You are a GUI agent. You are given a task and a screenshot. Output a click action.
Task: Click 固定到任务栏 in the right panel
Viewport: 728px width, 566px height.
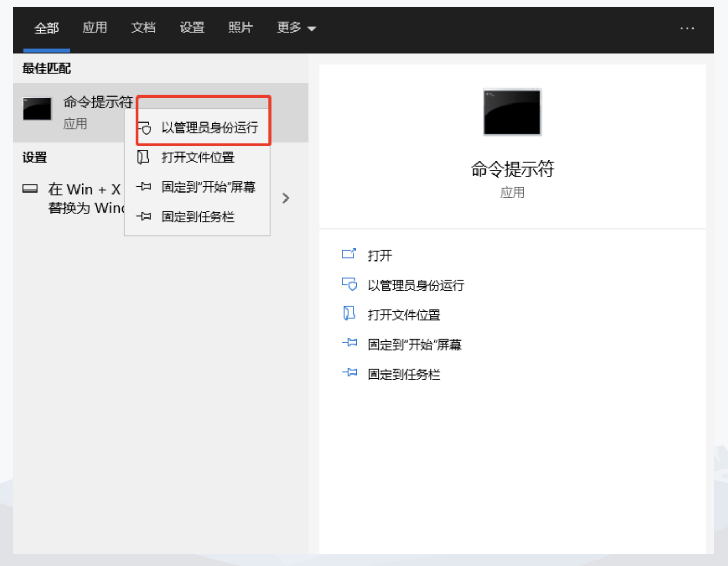pos(404,375)
